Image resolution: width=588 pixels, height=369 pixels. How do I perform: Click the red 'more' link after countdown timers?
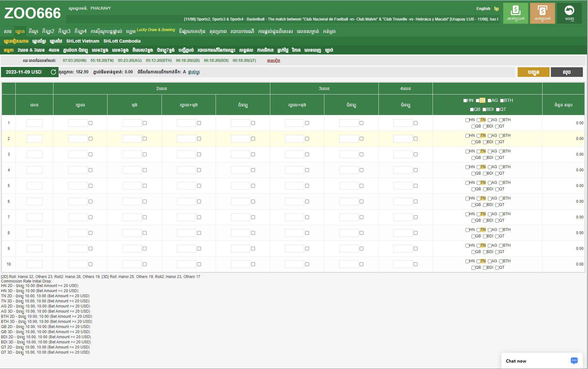point(274,61)
